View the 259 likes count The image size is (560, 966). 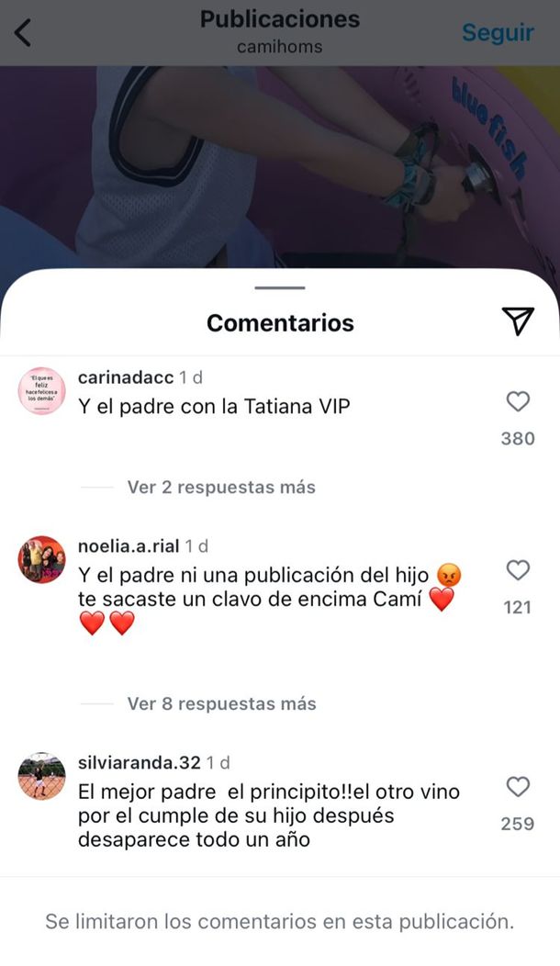[x=518, y=824]
